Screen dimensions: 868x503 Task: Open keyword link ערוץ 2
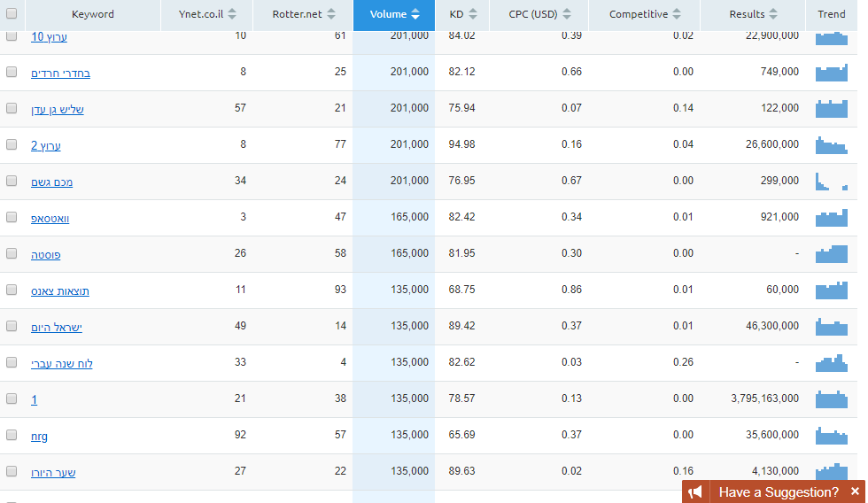point(46,145)
